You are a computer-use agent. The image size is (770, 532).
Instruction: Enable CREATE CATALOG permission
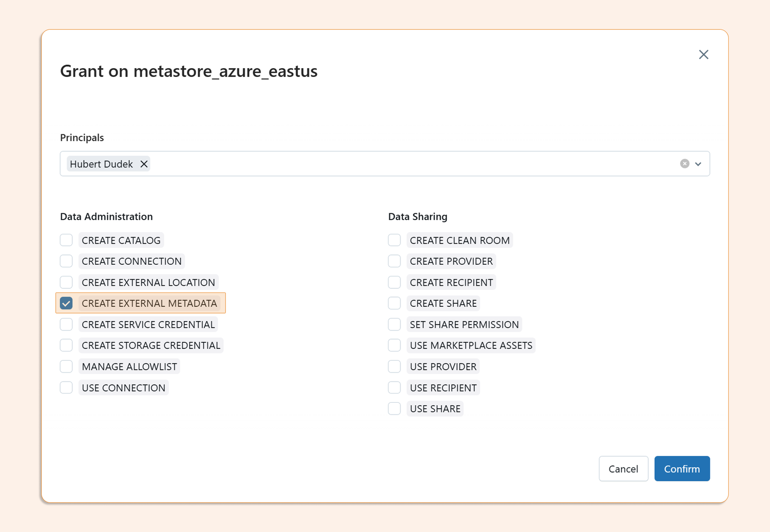[66, 240]
